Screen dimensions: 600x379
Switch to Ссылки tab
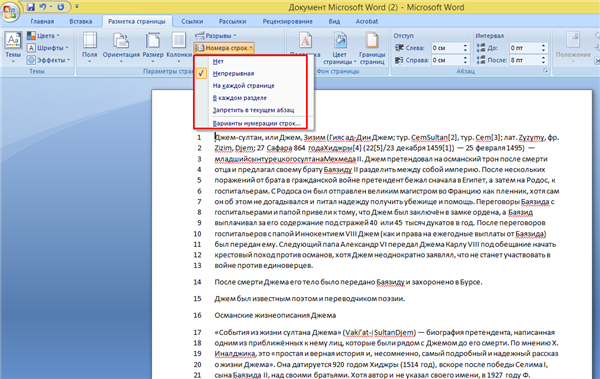pos(192,21)
